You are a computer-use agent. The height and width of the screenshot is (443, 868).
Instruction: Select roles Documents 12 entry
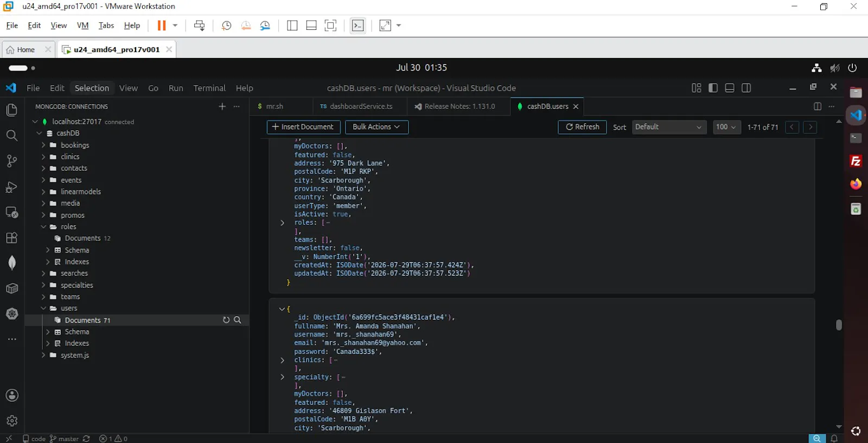tap(88, 238)
